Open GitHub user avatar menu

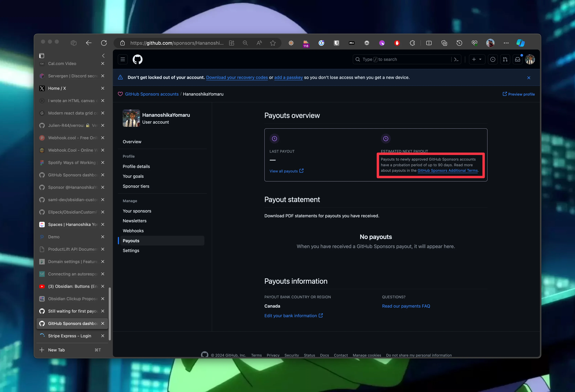[x=530, y=59]
